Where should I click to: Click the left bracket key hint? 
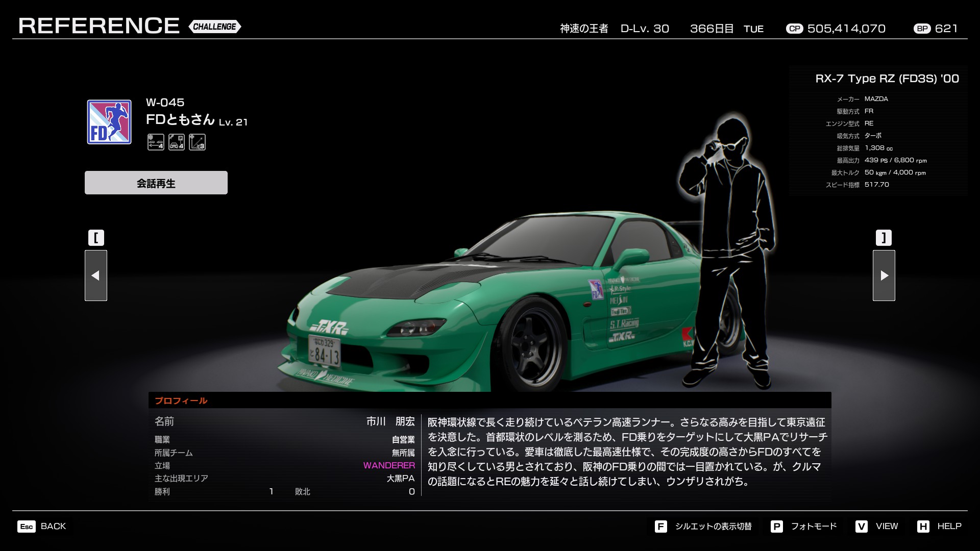96,238
